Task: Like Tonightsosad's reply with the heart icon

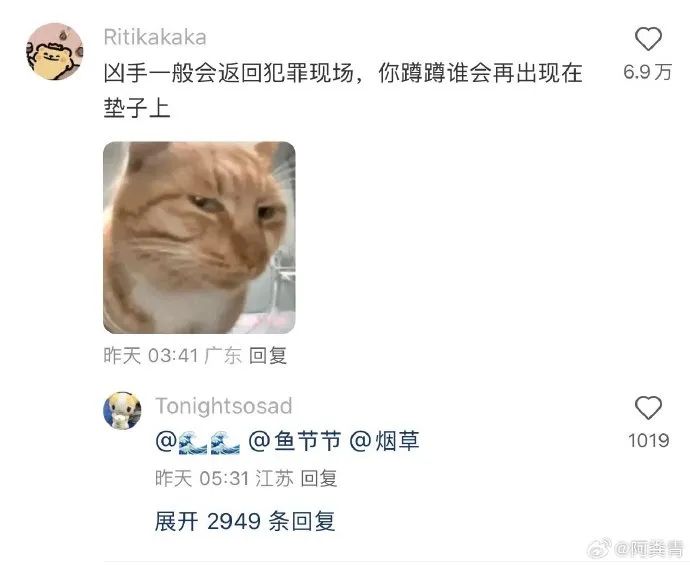Action: (648, 407)
